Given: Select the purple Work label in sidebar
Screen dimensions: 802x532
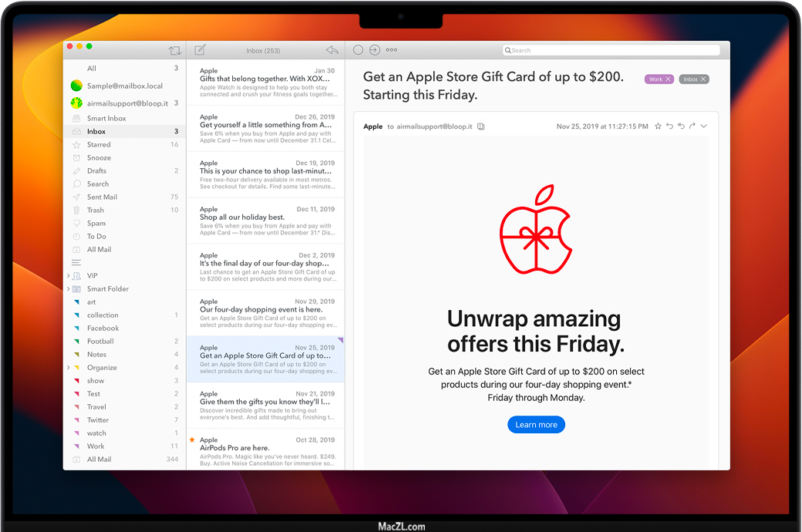Looking at the screenshot, I should 96,446.
